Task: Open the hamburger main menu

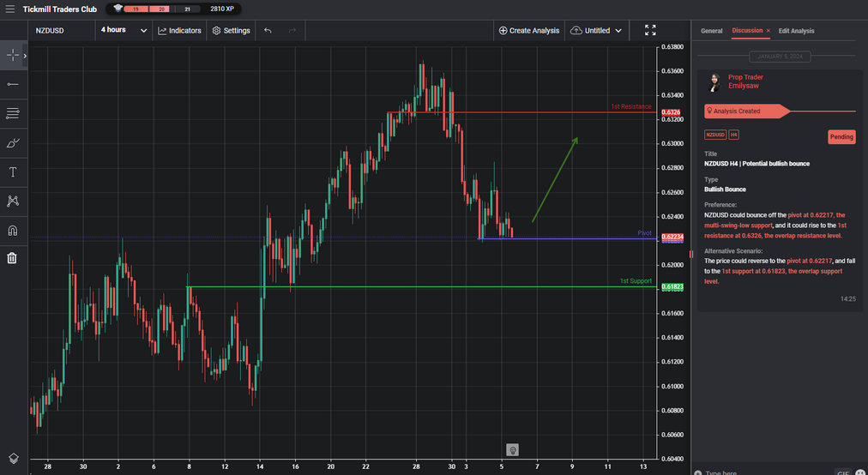Action: click(10, 9)
